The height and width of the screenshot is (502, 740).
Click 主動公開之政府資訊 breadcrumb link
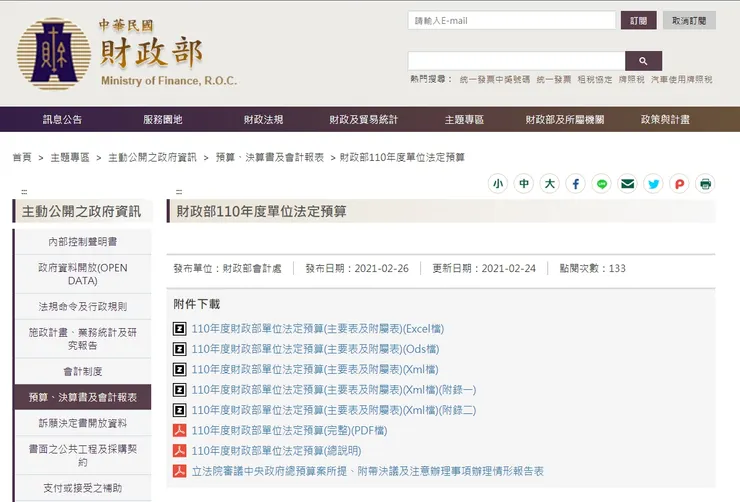(x=152, y=158)
